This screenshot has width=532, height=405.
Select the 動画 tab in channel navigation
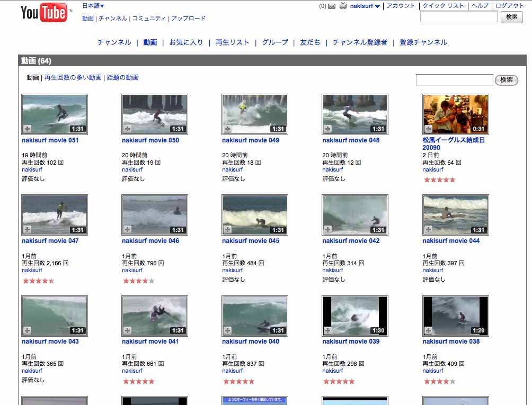(x=150, y=42)
